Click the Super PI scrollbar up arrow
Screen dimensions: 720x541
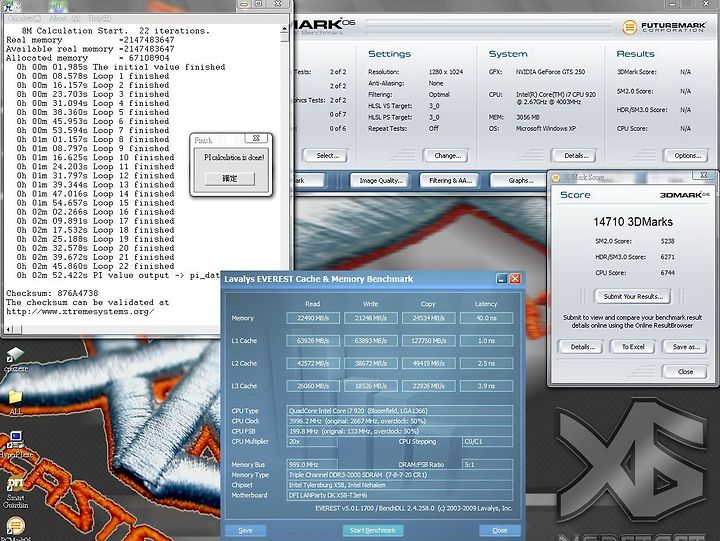tap(285, 29)
